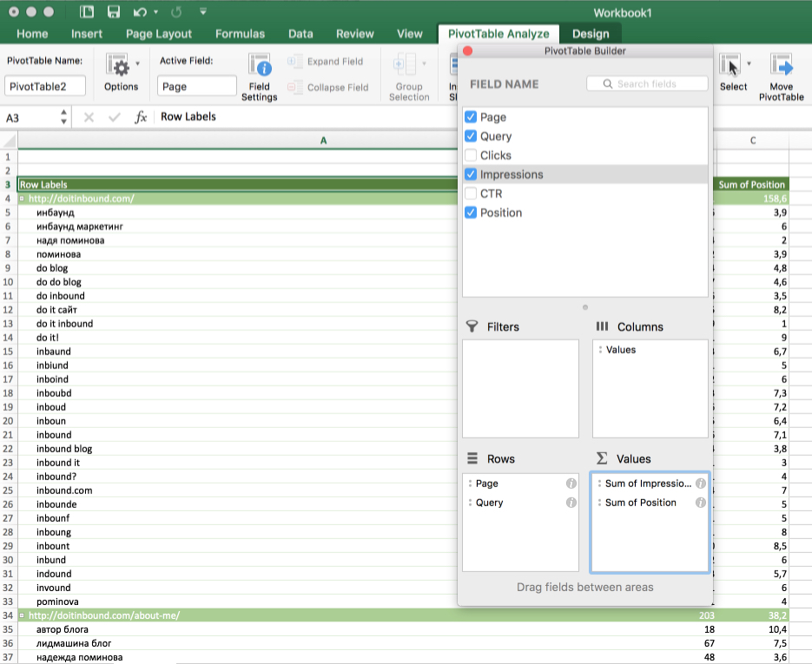
Task: Click Group Selection icon
Action: click(x=405, y=64)
